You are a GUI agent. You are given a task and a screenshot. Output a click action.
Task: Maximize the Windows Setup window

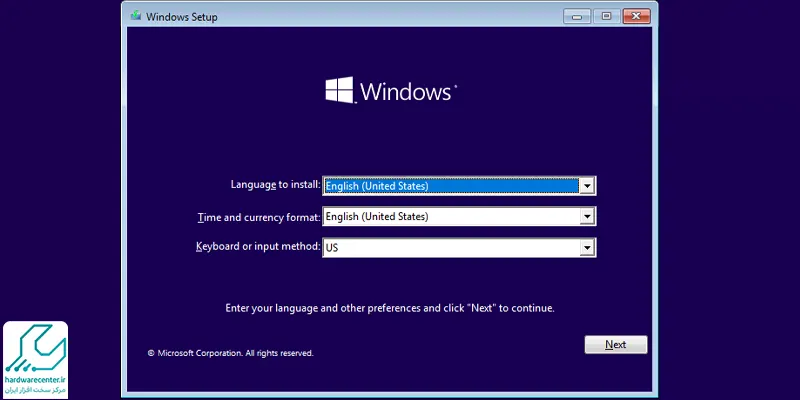click(606, 16)
